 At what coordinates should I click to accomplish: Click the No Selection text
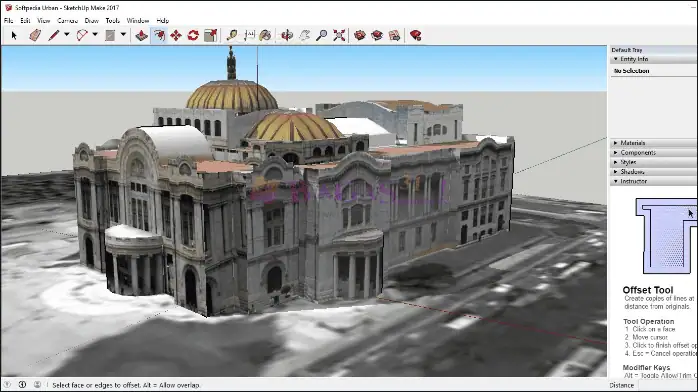pyautogui.click(x=632, y=71)
